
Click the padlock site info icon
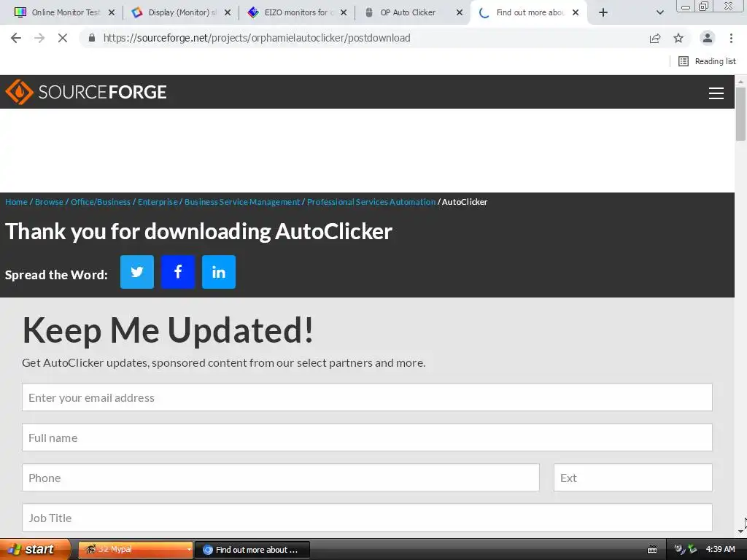(92, 38)
